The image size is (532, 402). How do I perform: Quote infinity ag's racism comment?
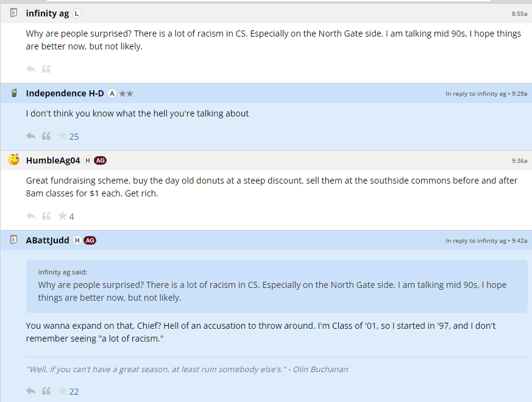pos(46,69)
